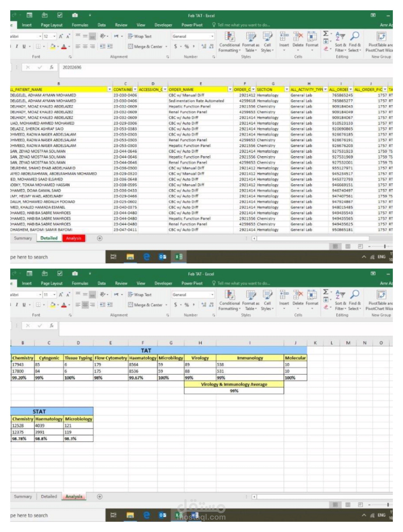Open number format dropdown in Detailed-sheet window

[x=212, y=36]
